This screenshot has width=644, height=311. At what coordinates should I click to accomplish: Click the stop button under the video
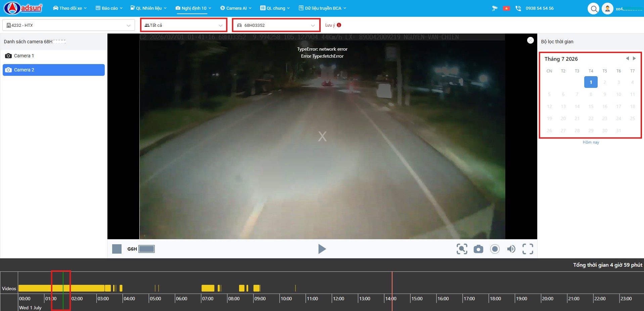click(x=117, y=249)
